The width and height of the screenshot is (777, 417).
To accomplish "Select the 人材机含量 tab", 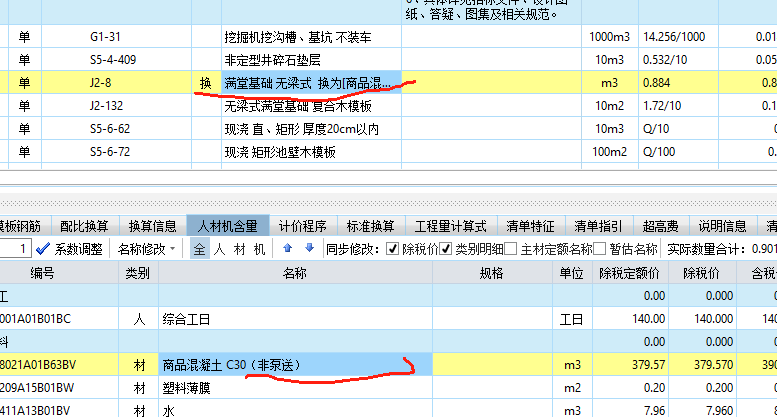I will click(x=228, y=226).
